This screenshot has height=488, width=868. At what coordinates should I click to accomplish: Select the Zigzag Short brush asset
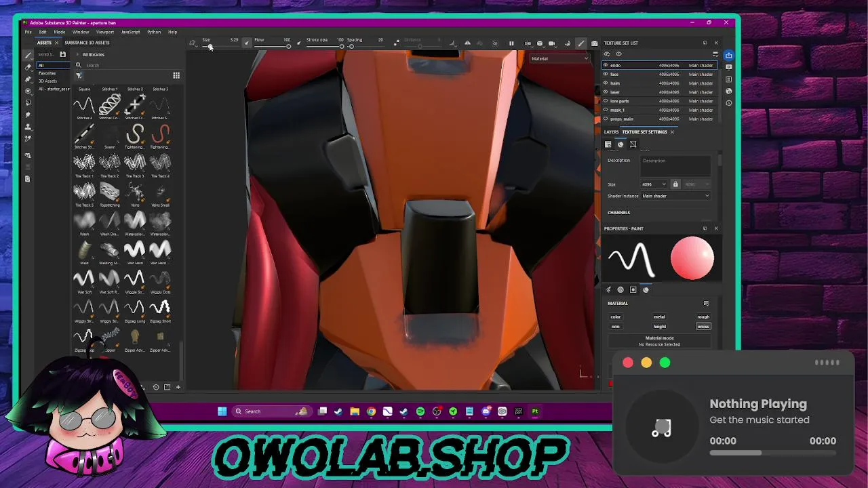(160, 309)
